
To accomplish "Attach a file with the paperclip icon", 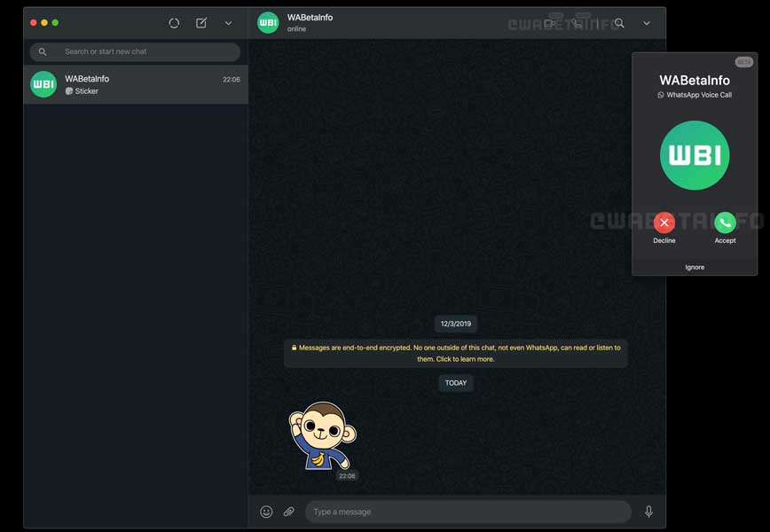I will point(288,512).
